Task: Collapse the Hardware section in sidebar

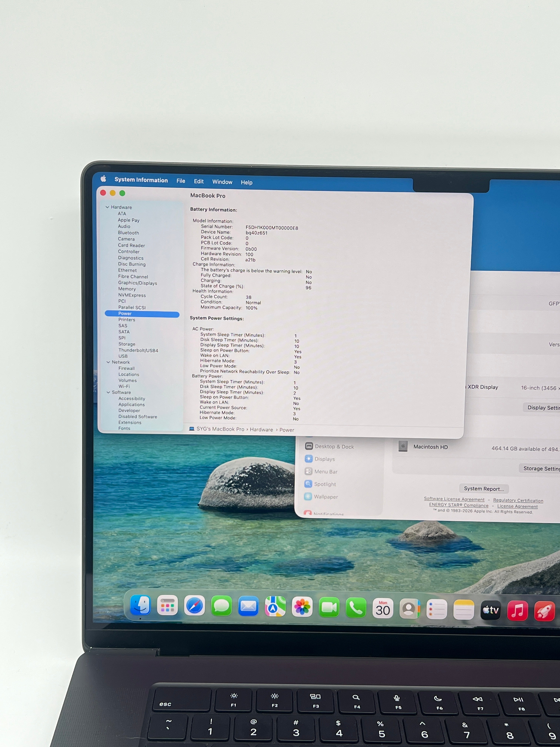Action: [107, 207]
